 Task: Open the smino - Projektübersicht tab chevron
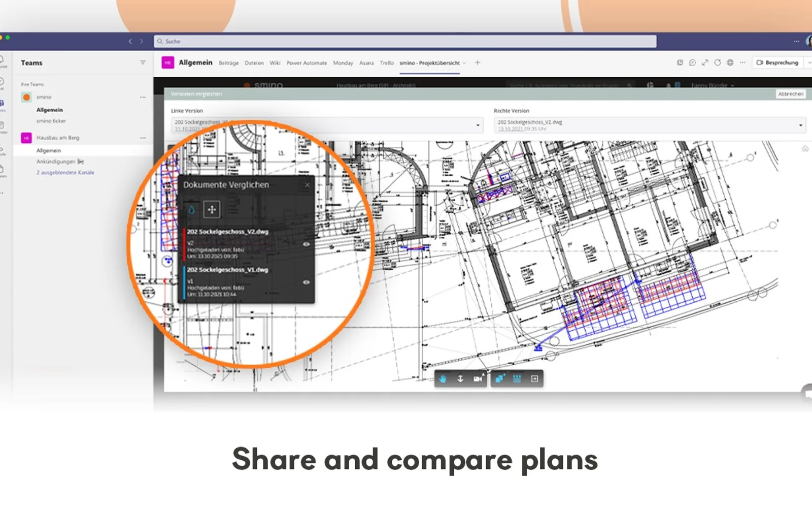click(464, 63)
